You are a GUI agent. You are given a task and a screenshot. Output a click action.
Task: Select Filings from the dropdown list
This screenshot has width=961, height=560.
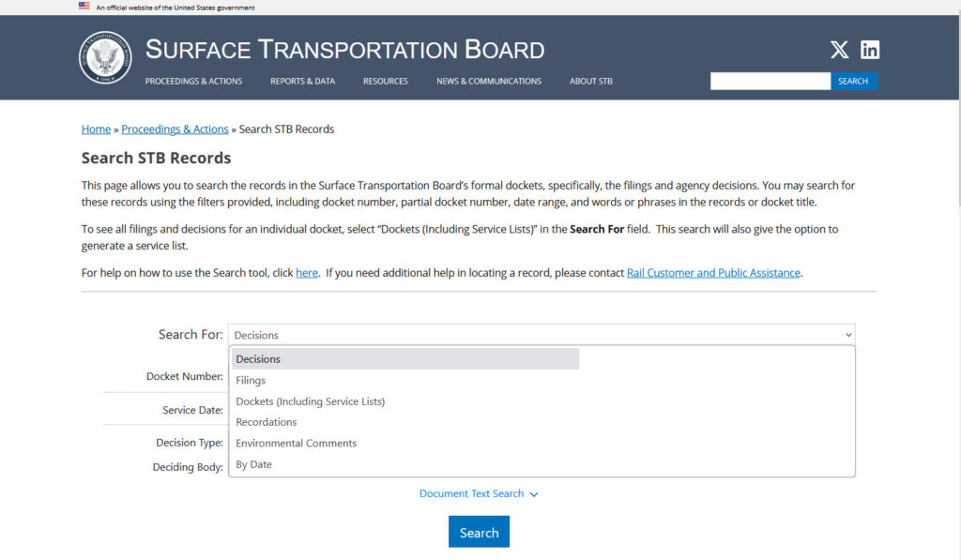click(x=251, y=381)
